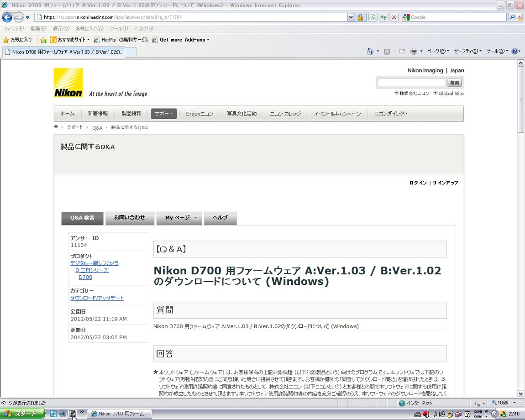Click the RSS feeds icon
Viewport: 525px width, 420px height.
387,51
